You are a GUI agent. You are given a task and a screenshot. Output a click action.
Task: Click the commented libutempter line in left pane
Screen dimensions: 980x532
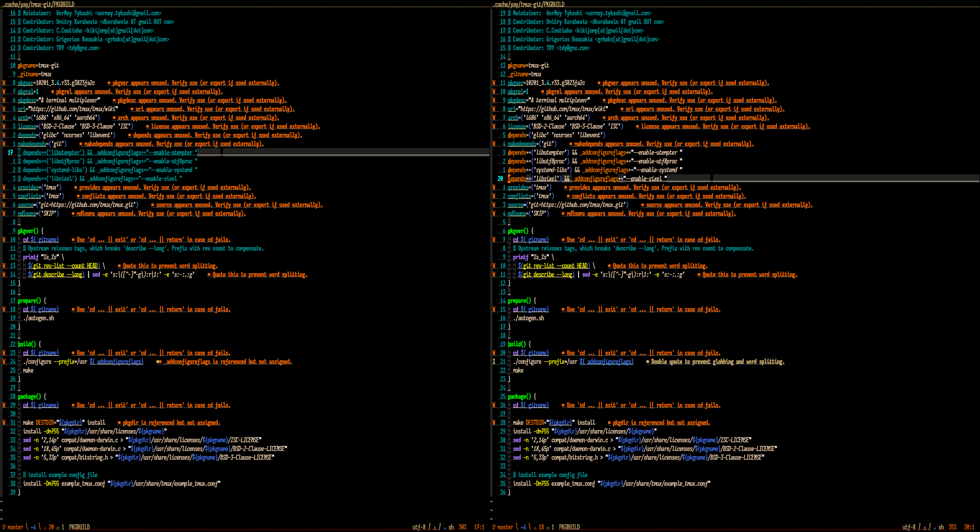(x=108, y=153)
